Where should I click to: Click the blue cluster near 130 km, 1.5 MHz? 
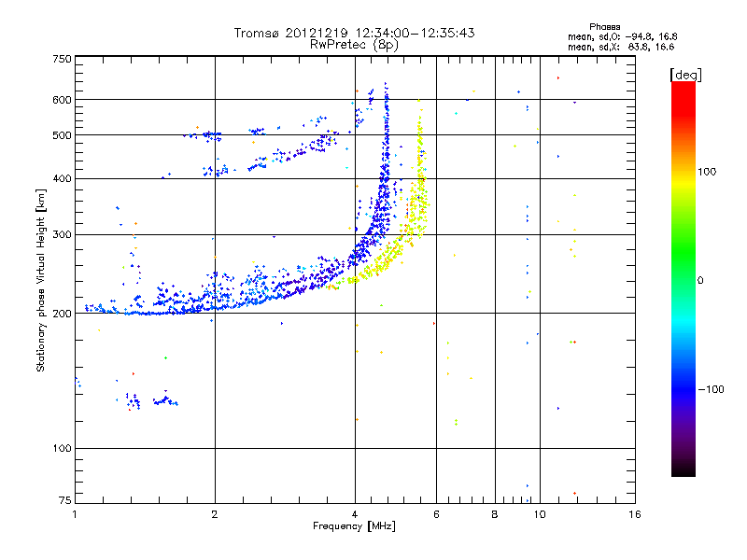pos(165,401)
